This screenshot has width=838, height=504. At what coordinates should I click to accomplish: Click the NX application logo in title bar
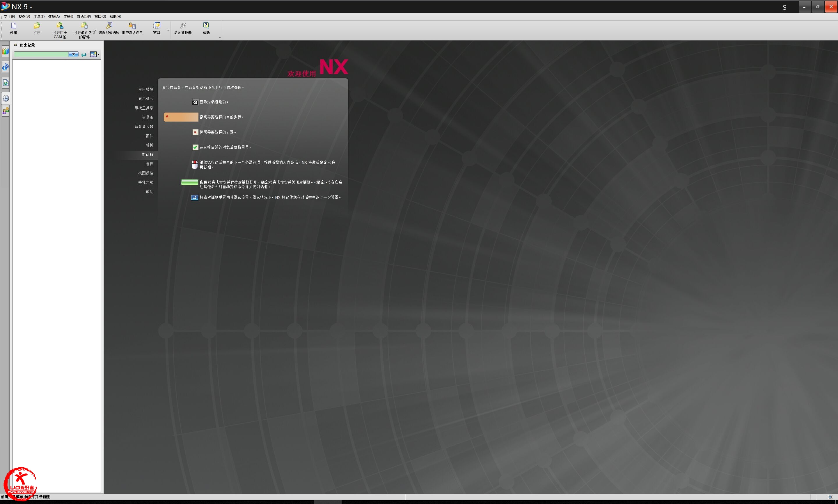click(6, 6)
